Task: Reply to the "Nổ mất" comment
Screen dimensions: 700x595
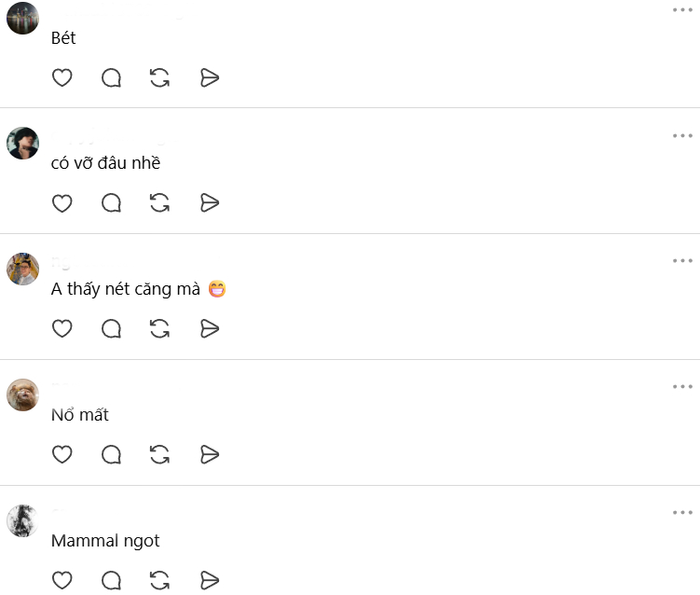Action: click(111, 455)
